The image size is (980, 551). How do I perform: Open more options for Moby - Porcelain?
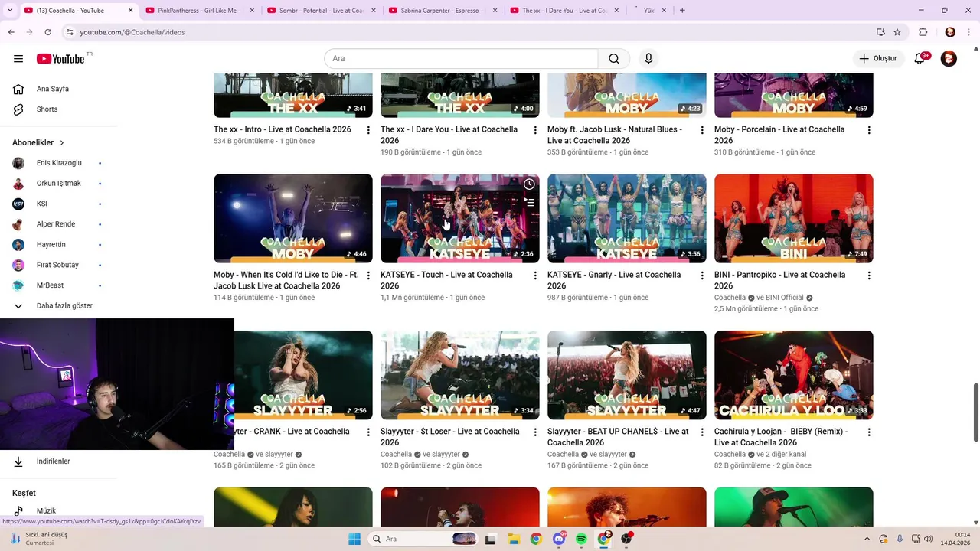[869, 130]
